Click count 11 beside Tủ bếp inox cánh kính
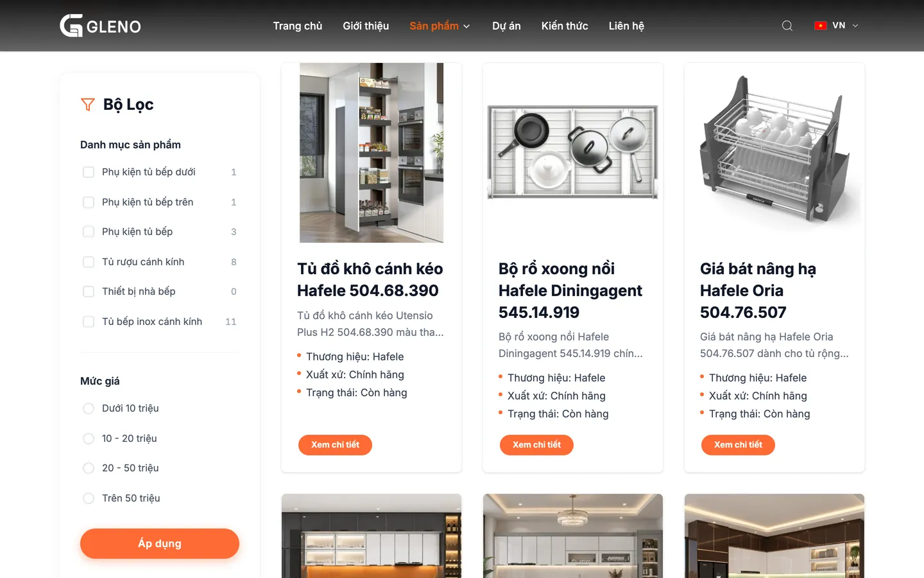Image resolution: width=924 pixels, height=578 pixels. click(x=231, y=322)
